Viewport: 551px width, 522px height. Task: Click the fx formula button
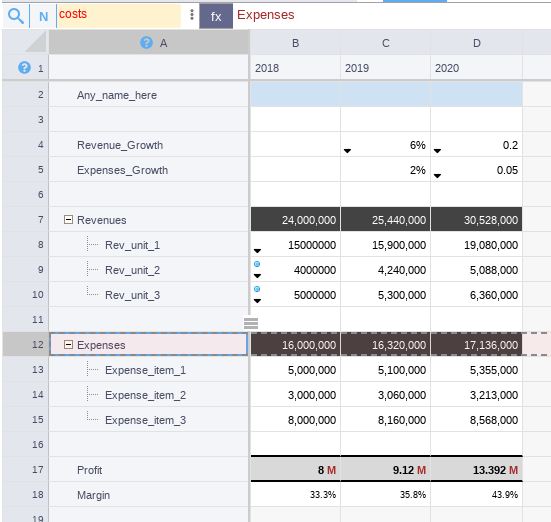click(x=216, y=16)
